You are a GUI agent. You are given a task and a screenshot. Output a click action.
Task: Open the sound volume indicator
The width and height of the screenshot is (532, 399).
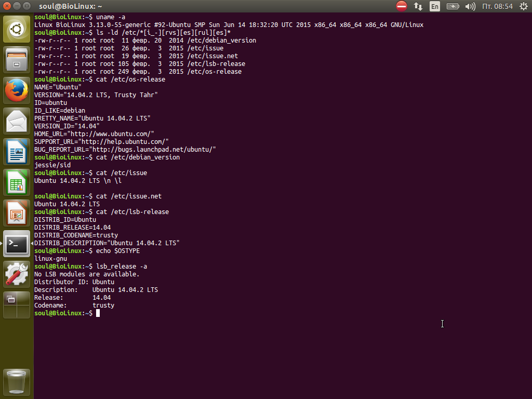click(x=470, y=6)
